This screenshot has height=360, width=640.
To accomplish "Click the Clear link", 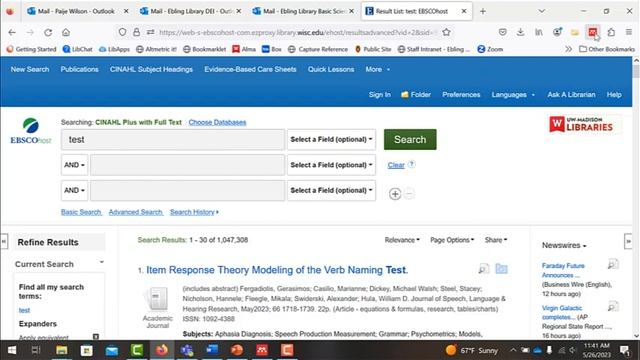I will point(396,165).
